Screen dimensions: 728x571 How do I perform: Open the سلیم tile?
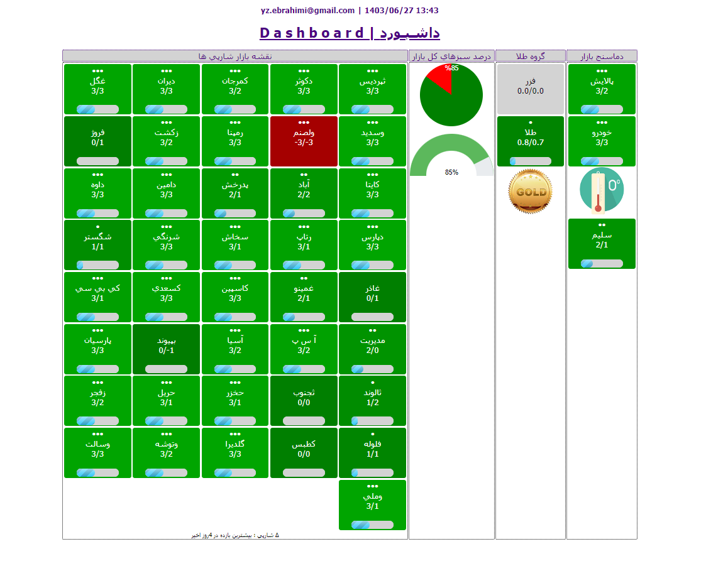point(602,244)
